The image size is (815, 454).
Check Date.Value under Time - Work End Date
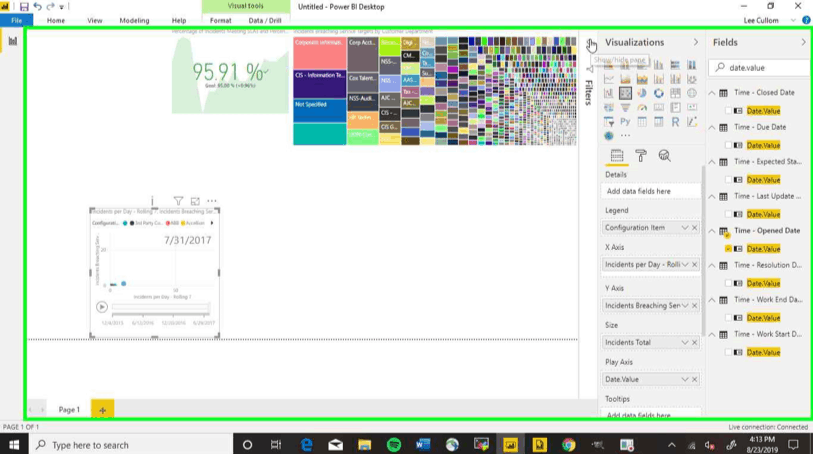tap(728, 318)
